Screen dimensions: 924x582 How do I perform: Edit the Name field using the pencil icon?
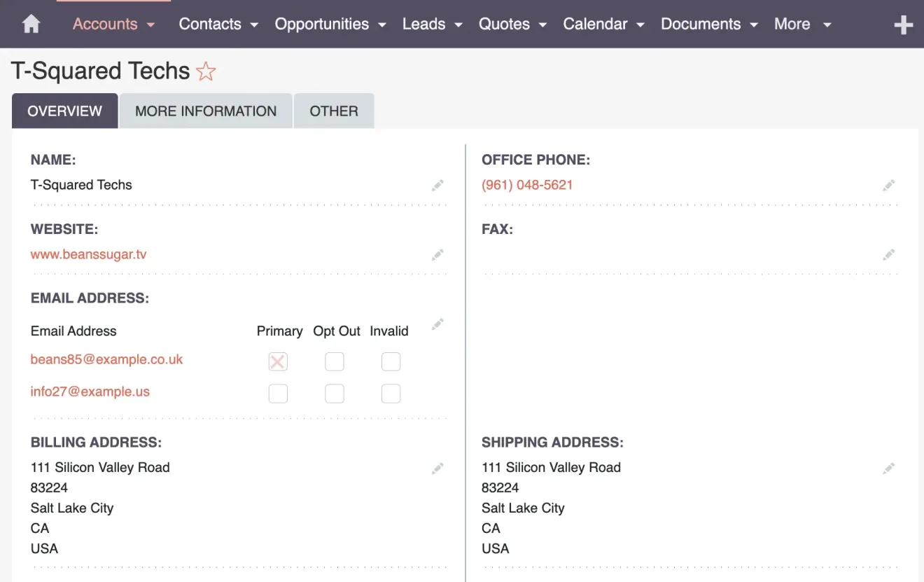(x=437, y=185)
